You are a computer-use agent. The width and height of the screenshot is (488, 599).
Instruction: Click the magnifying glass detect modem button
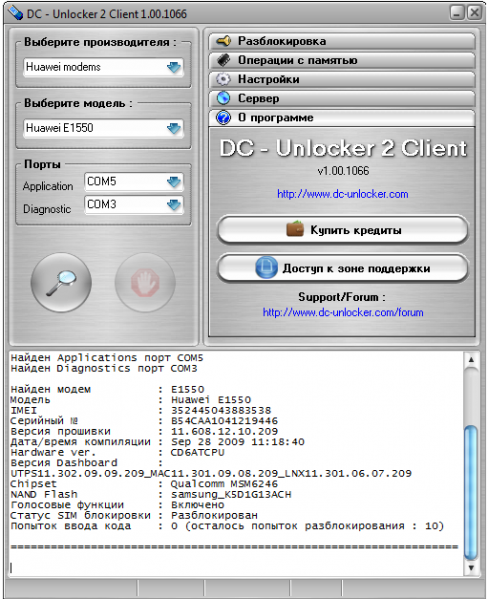pos(61,283)
